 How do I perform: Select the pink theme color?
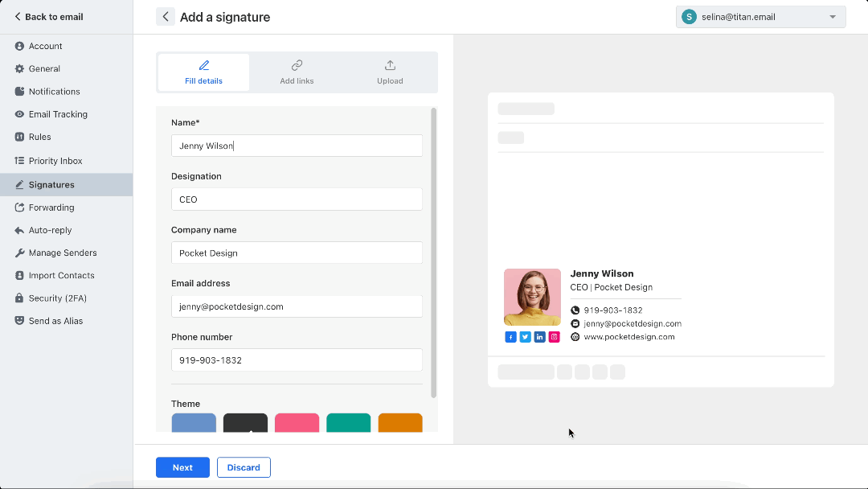(x=297, y=422)
